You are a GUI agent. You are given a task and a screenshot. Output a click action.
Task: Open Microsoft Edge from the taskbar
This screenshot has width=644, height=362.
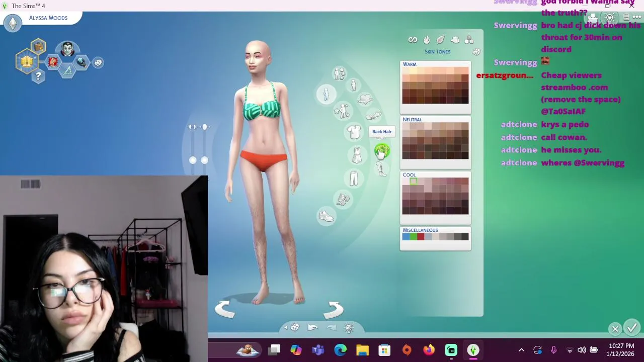click(341, 350)
